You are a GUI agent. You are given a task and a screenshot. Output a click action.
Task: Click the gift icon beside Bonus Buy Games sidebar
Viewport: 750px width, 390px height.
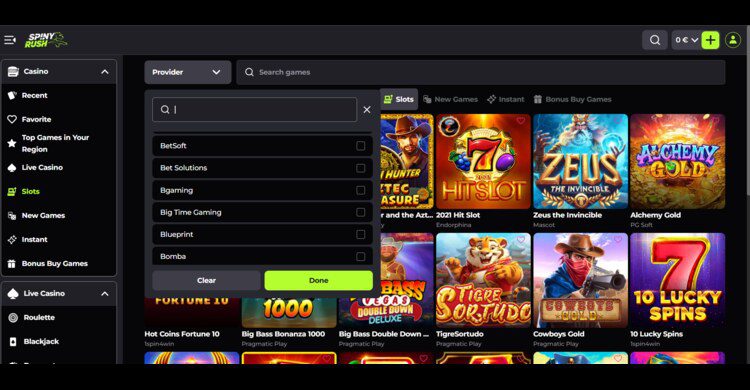click(x=12, y=264)
